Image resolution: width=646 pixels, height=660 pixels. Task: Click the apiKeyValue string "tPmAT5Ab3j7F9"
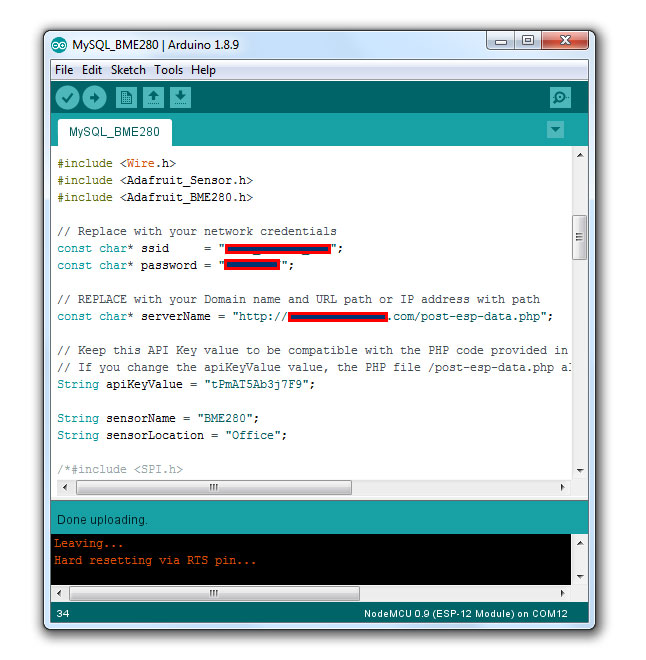(x=257, y=384)
